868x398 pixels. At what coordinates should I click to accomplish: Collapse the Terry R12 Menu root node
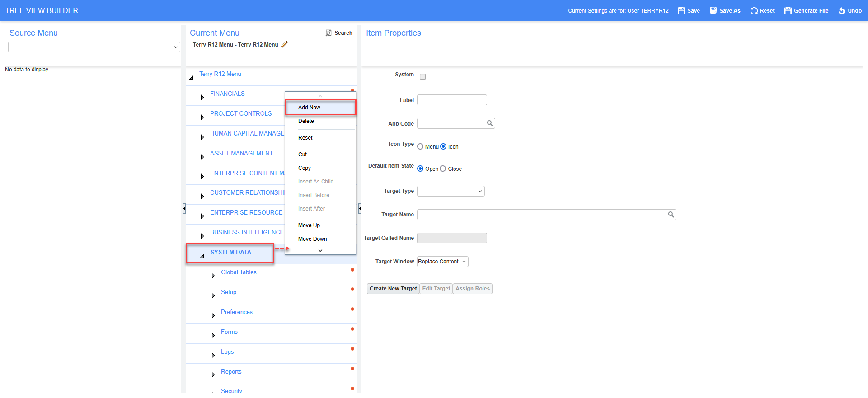(191, 77)
